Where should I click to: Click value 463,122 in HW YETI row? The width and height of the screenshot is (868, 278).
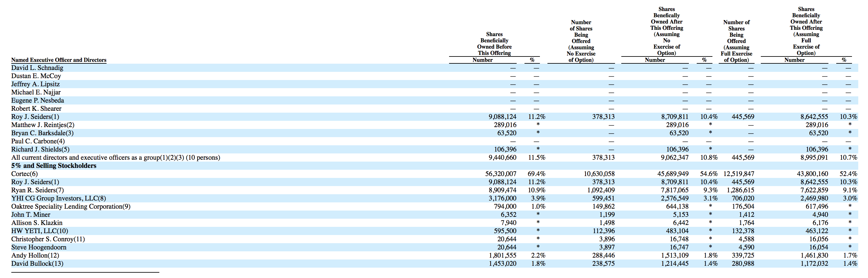pos(817,231)
